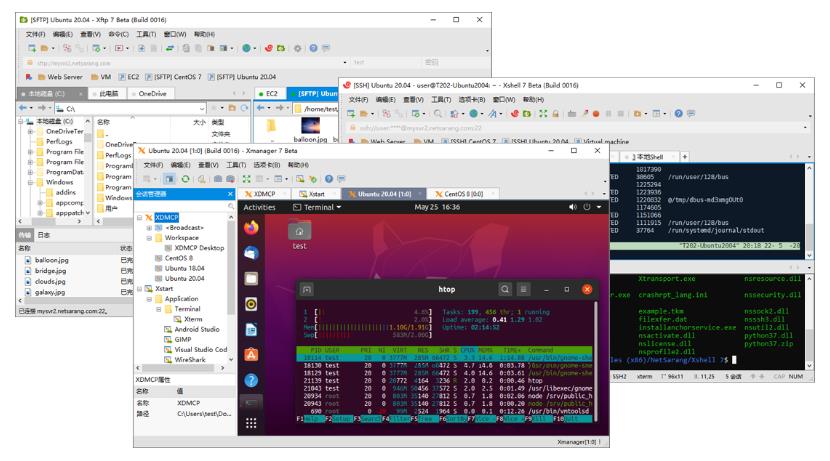Viewport: 830px width, 461px height.
Task: Open the 选项卡(B) menu in Xshell
Action: (x=472, y=100)
